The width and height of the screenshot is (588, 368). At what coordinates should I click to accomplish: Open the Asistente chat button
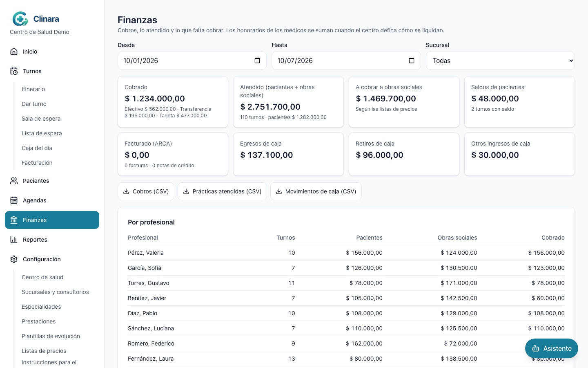click(552, 348)
